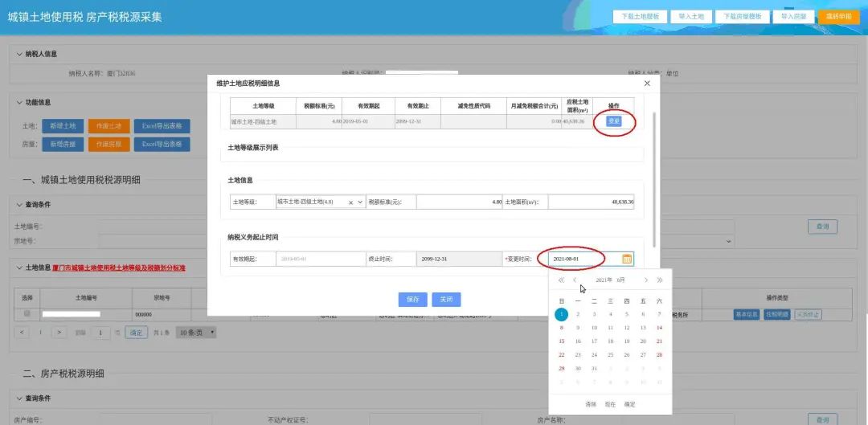Go to previous month in date picker

pyautogui.click(x=575, y=280)
